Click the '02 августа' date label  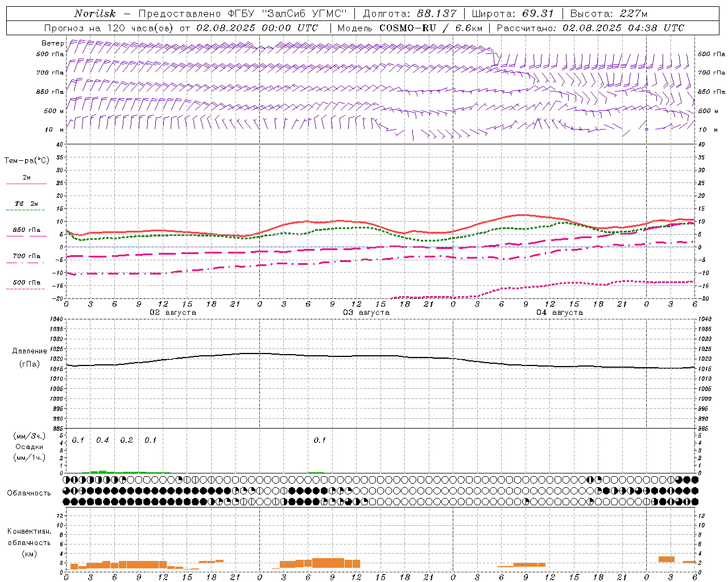(173, 313)
